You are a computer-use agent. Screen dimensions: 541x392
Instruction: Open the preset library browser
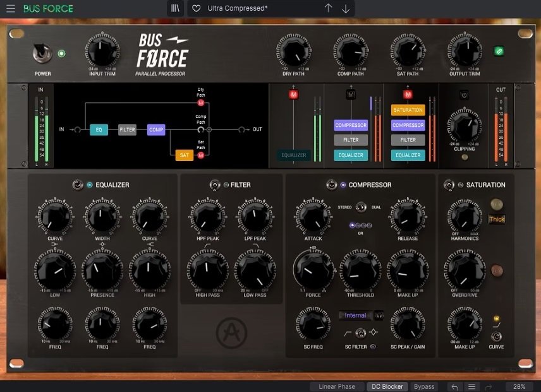click(x=175, y=8)
